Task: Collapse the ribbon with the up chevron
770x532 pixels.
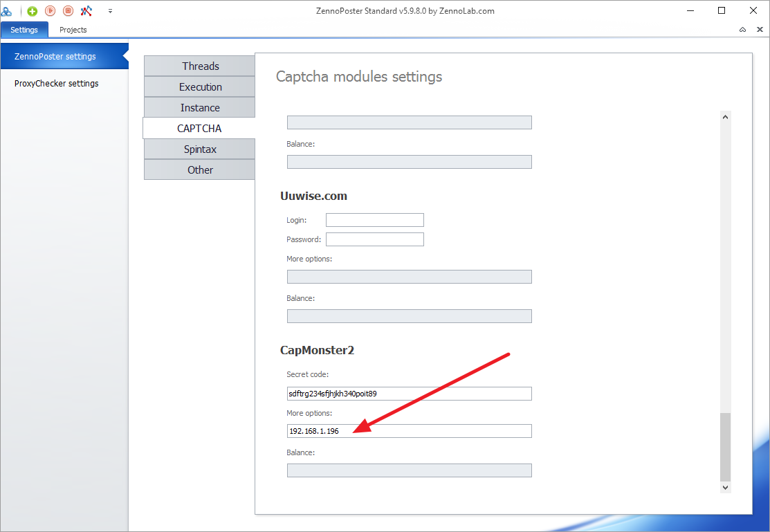Action: [x=742, y=30]
